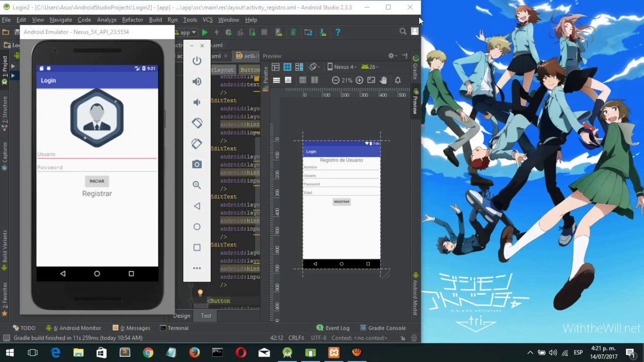Click the emulator sidebar back triangle
The image size is (644, 362).
pyautogui.click(x=197, y=206)
